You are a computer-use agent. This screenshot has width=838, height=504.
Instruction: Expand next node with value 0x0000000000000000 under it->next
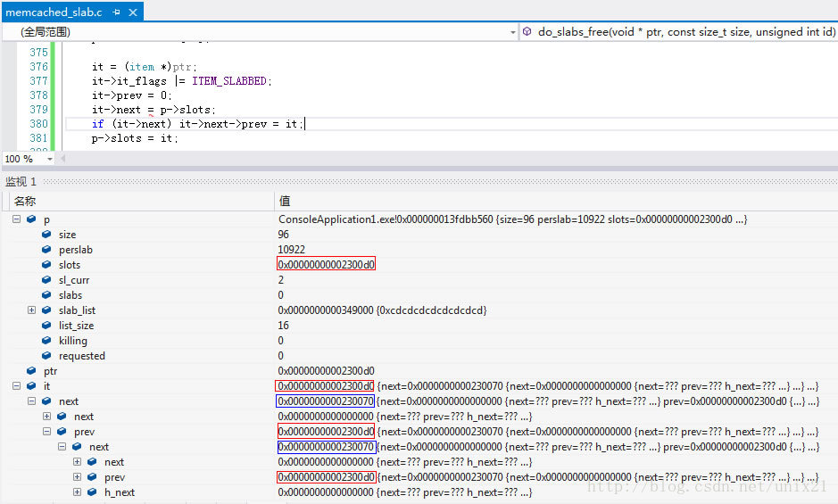pyautogui.click(x=46, y=416)
